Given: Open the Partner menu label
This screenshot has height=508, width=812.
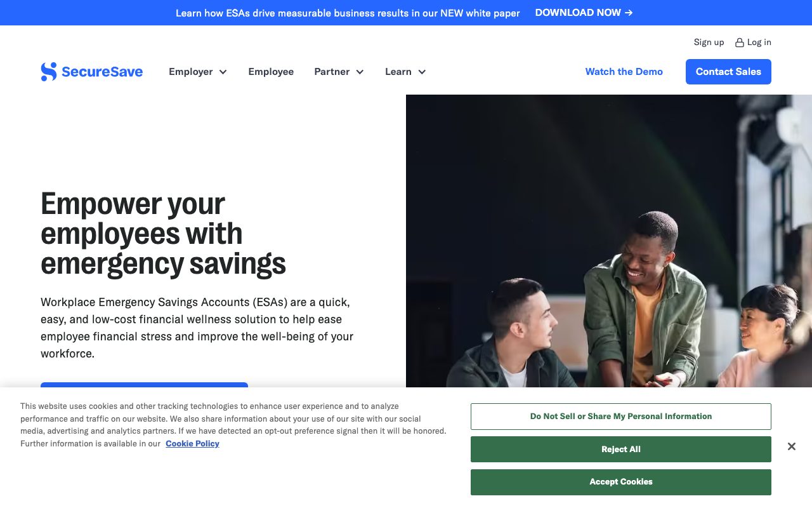Looking at the screenshot, I should pos(332,72).
